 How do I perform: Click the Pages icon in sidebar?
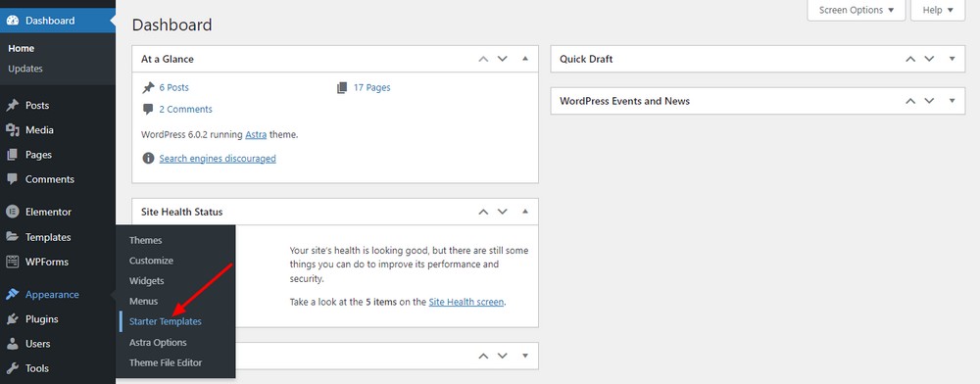13,154
